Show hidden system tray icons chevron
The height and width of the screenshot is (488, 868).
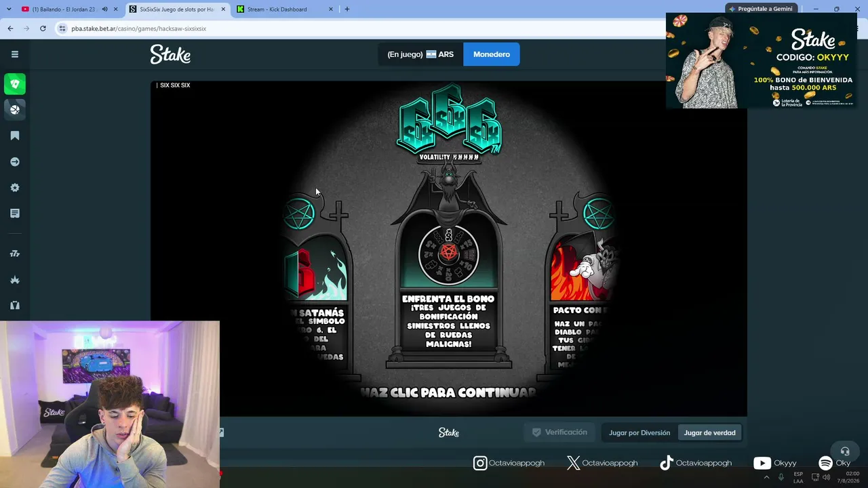[x=767, y=477]
